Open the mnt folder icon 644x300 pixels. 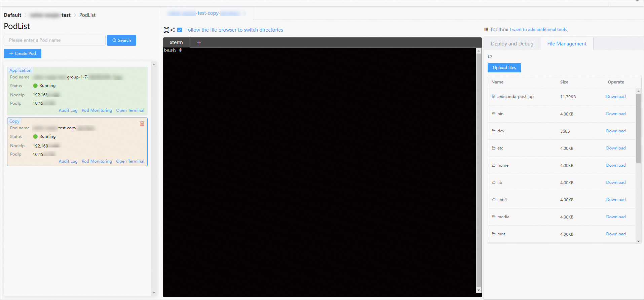[x=494, y=234]
